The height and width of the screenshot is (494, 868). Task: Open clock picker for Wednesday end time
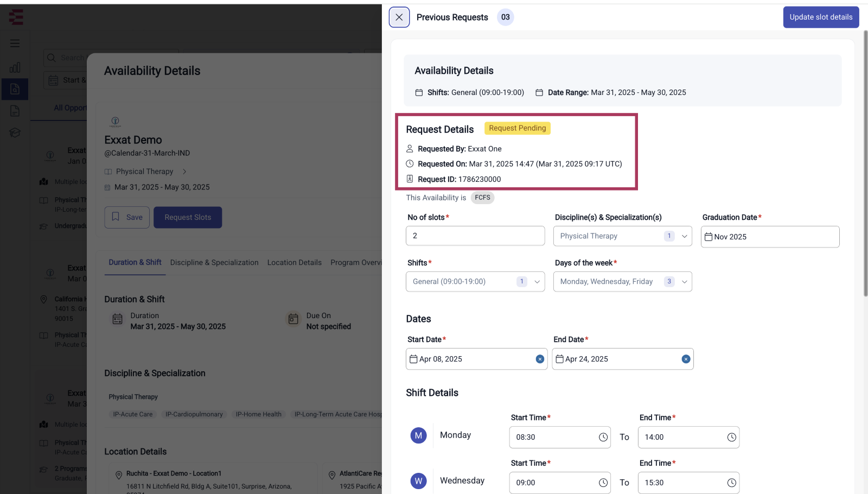click(732, 483)
